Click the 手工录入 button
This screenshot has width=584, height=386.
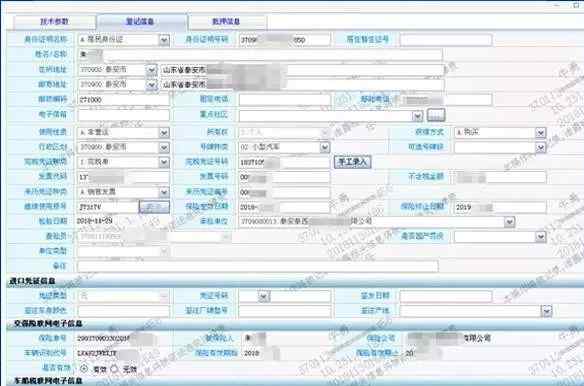(352, 162)
